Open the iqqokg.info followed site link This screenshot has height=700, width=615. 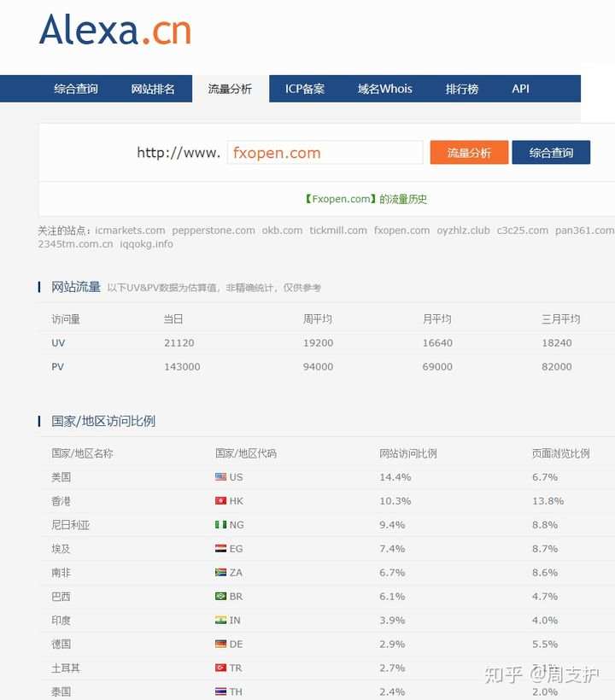[147, 244]
